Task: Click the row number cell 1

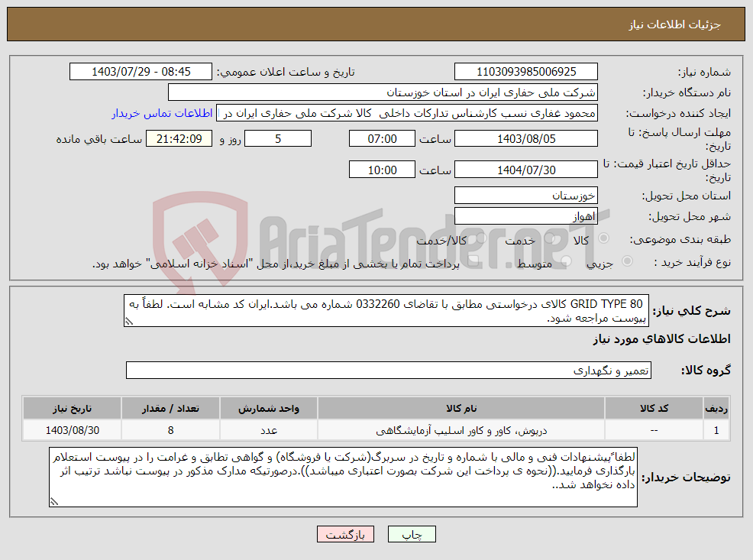Action: pos(716,430)
